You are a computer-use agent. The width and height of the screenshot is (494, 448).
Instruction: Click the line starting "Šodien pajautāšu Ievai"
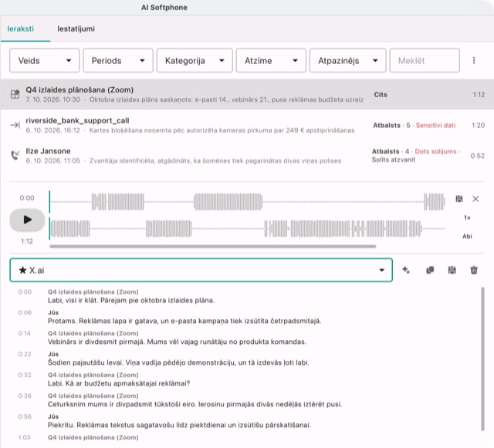click(x=178, y=362)
